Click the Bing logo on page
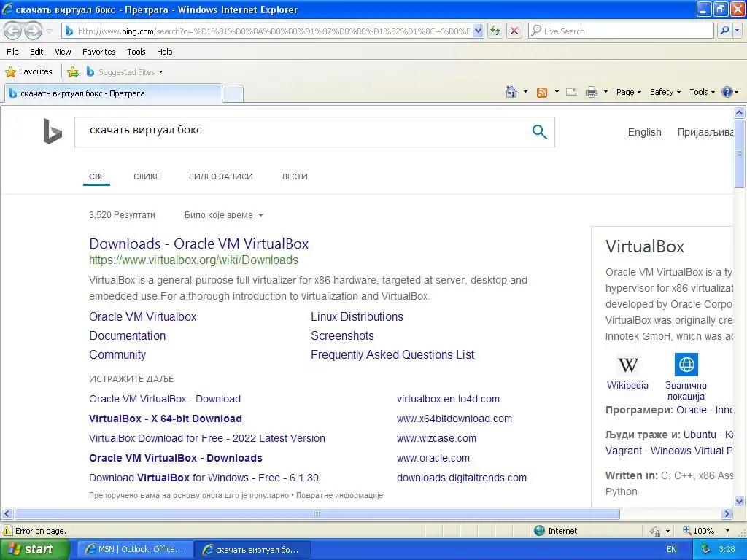Viewport: 747px width, 560px height. point(53,131)
